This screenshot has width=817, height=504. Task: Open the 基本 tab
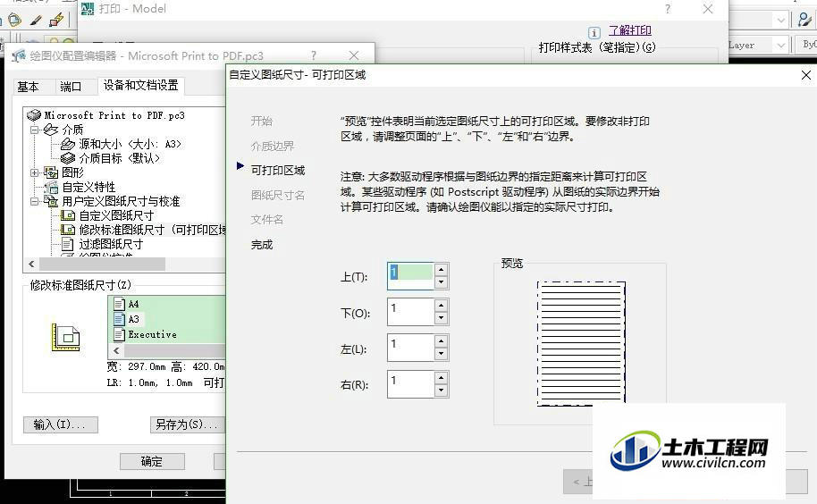[x=28, y=87]
